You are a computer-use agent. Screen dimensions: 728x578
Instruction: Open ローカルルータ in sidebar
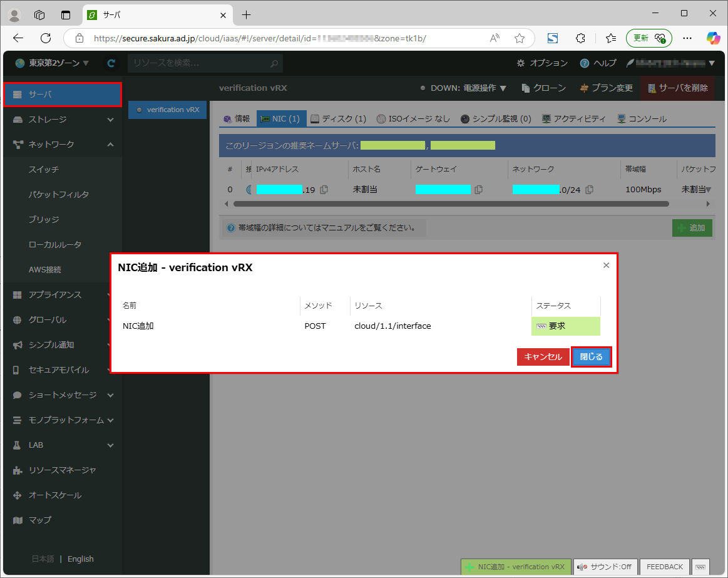(55, 244)
